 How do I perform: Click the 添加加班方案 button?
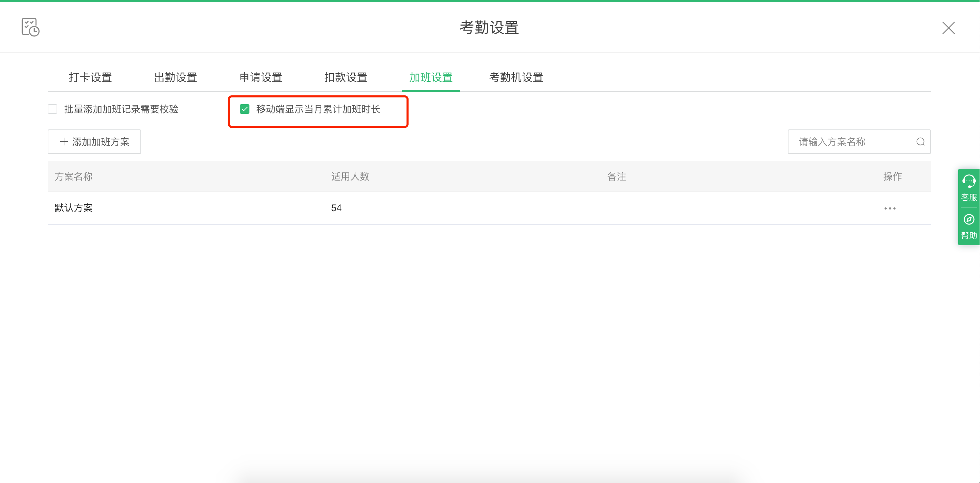[94, 142]
